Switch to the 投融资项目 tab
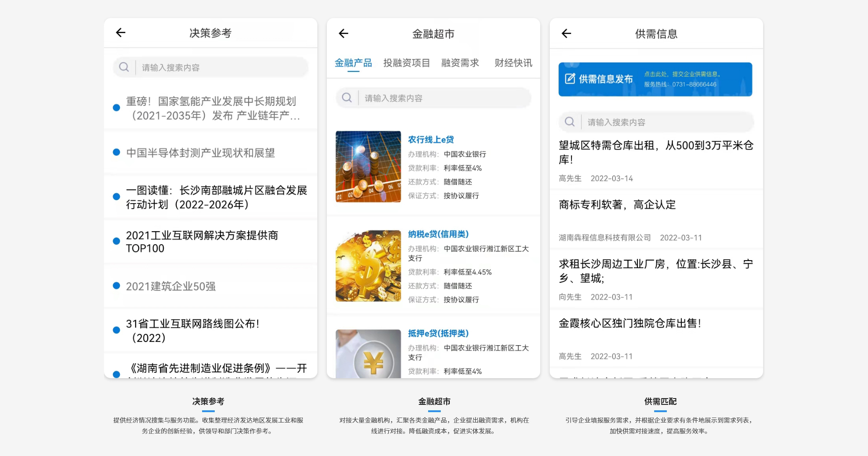The image size is (868, 456). point(406,63)
